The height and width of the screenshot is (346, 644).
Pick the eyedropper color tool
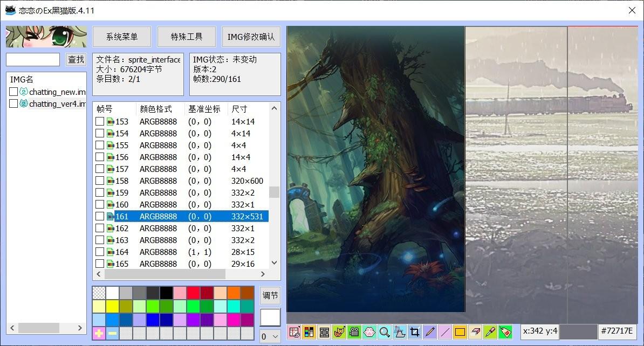point(490,332)
